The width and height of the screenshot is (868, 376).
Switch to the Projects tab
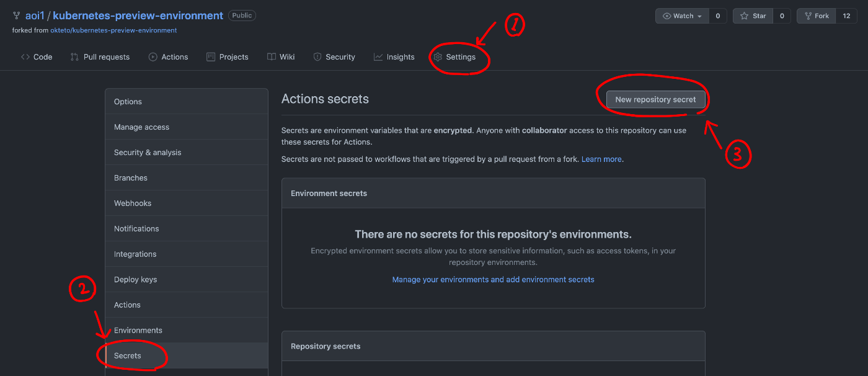pos(227,56)
